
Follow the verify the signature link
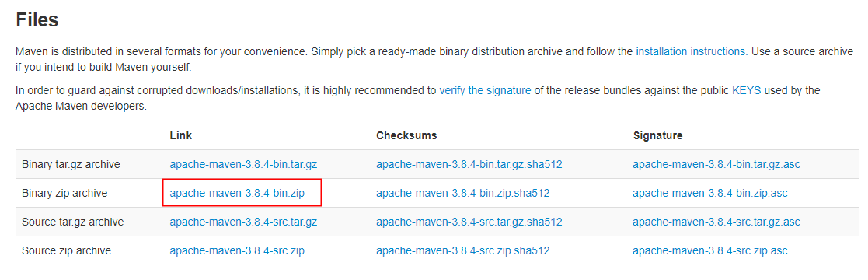[485, 90]
